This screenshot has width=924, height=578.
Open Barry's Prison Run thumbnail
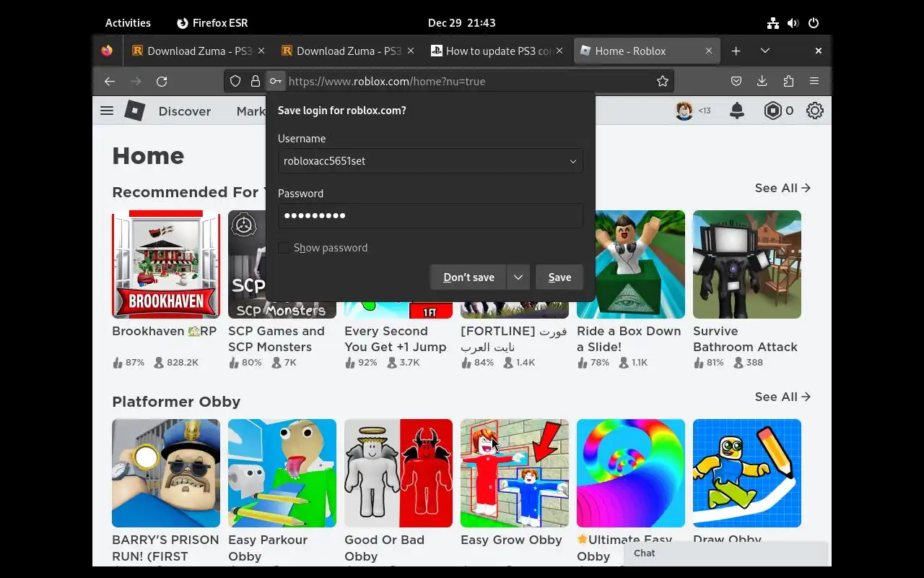click(166, 473)
